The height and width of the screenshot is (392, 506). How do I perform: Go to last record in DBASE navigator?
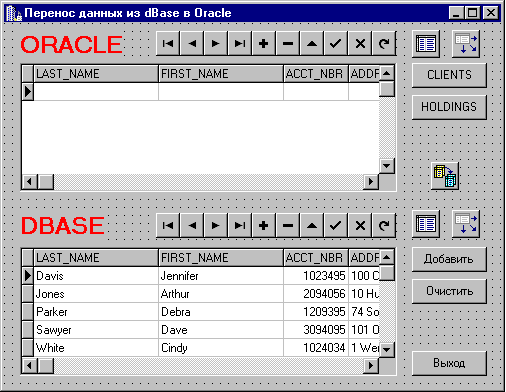coord(240,226)
